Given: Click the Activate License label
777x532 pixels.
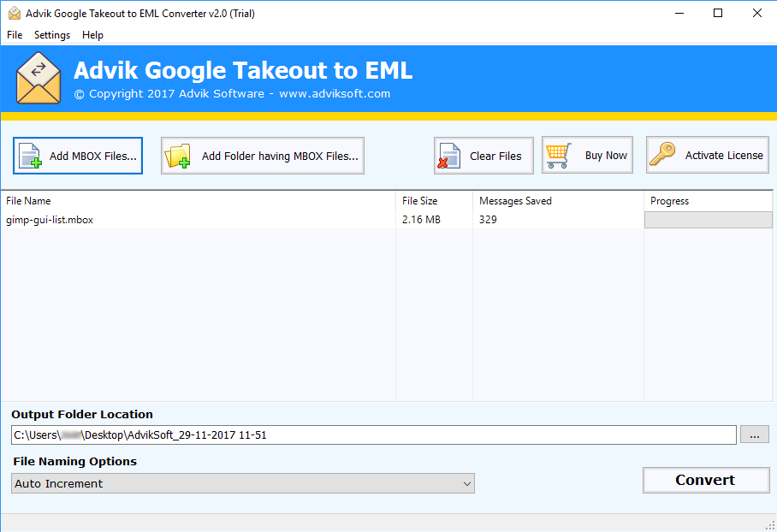Looking at the screenshot, I should coord(724,156).
